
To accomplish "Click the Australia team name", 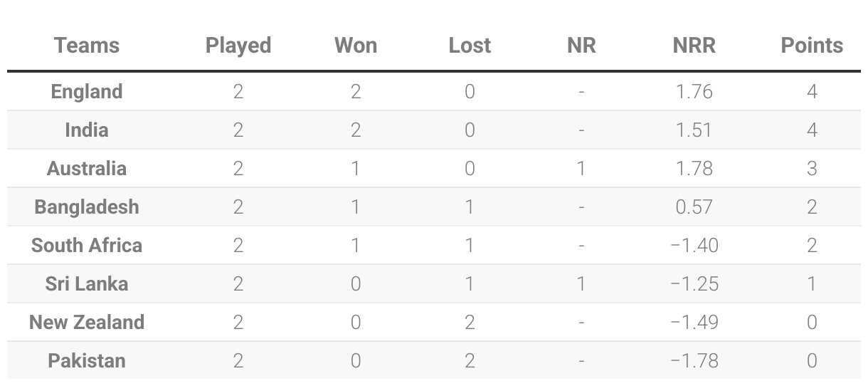I will point(87,169).
